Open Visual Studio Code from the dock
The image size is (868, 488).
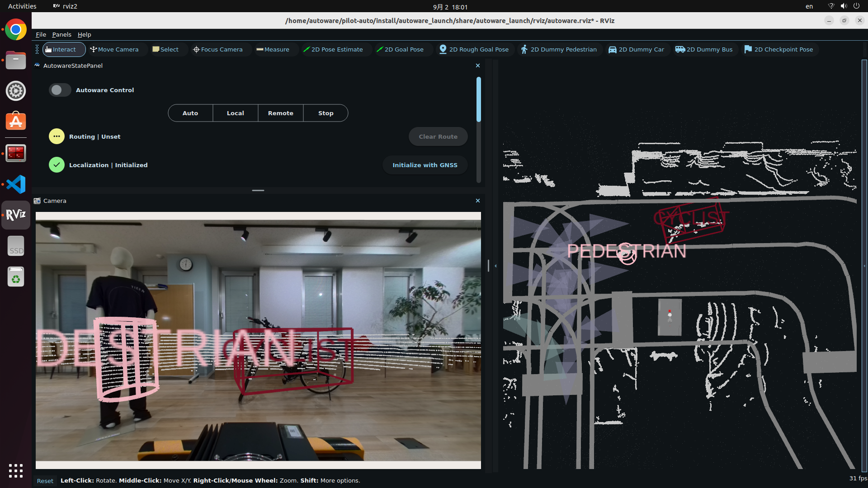[16, 184]
